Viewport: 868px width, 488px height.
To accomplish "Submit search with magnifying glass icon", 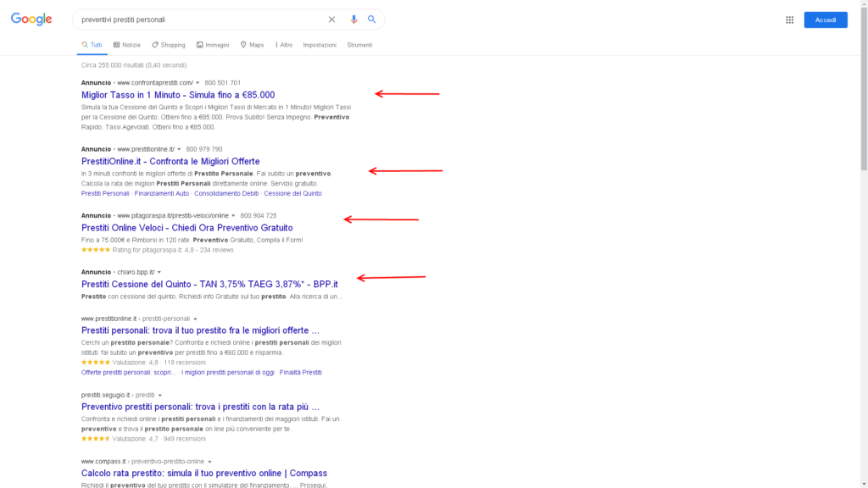I will (372, 19).
